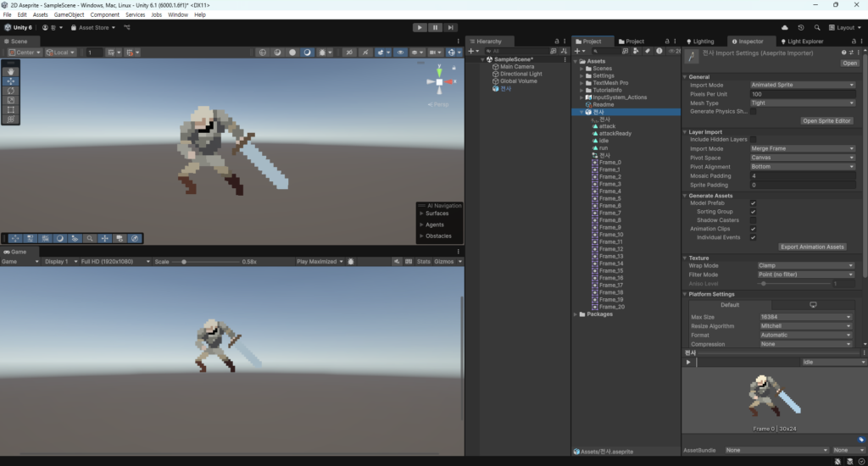Screen dimensions: 868x466
Task: Toggle Sorting Group checkbox
Action: 753,212
